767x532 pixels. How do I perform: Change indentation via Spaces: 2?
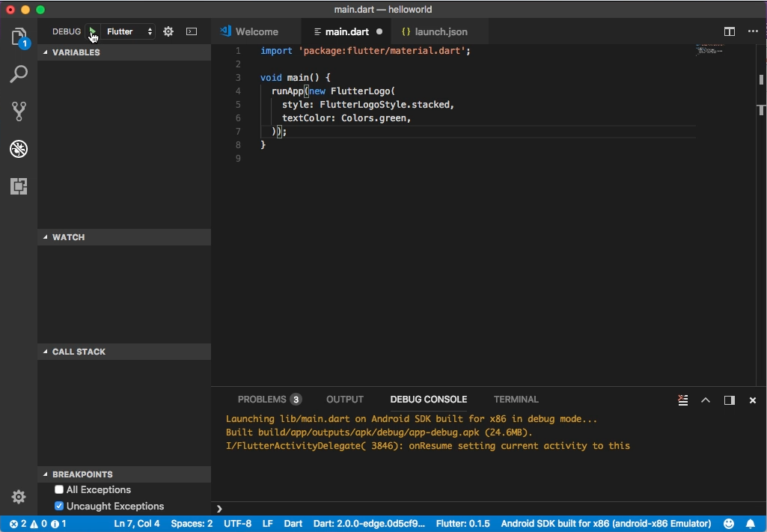click(x=192, y=524)
